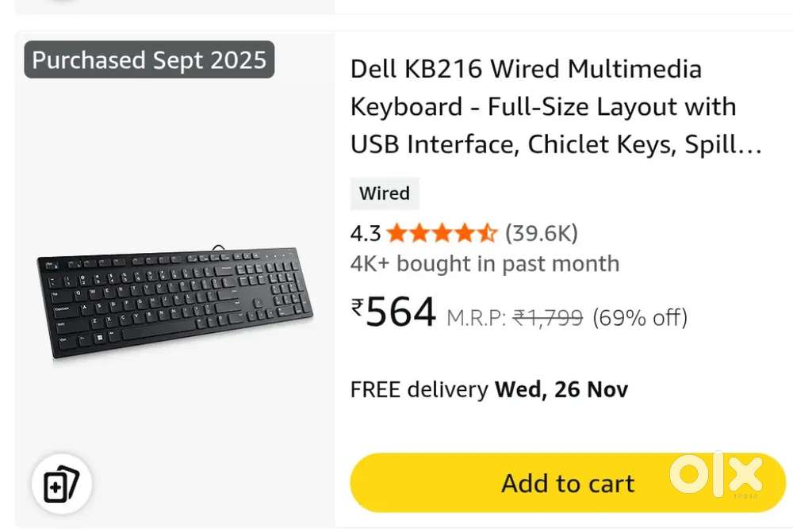This screenshot has height=532, width=793.
Task: Select the first orange rating star
Action: 395,233
